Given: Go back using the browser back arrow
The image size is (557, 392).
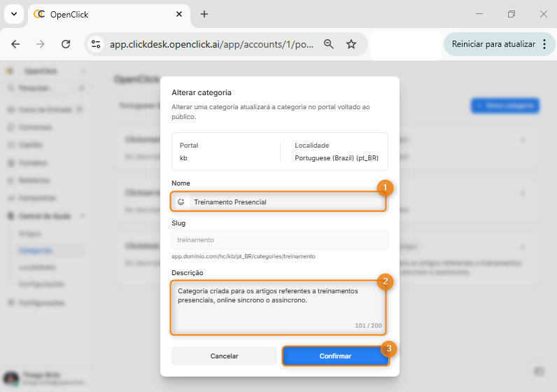Looking at the screenshot, I should point(15,44).
